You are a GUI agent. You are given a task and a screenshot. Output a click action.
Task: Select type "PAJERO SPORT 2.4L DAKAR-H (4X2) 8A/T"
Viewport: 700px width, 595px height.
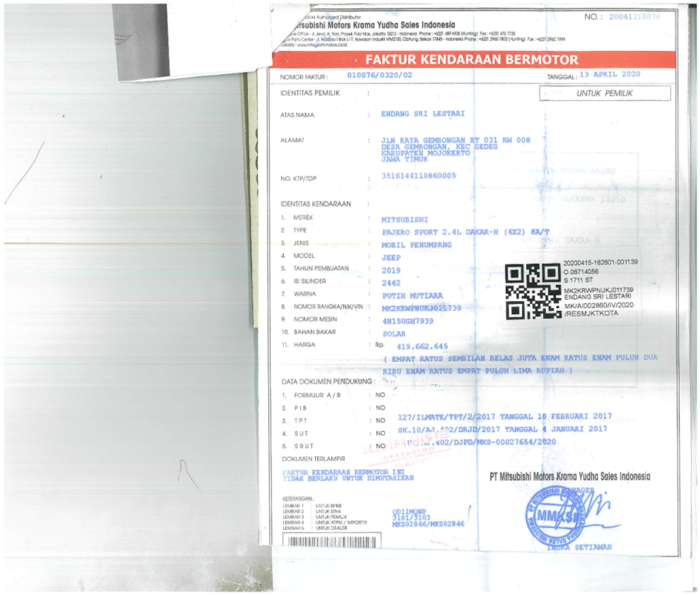(x=466, y=232)
